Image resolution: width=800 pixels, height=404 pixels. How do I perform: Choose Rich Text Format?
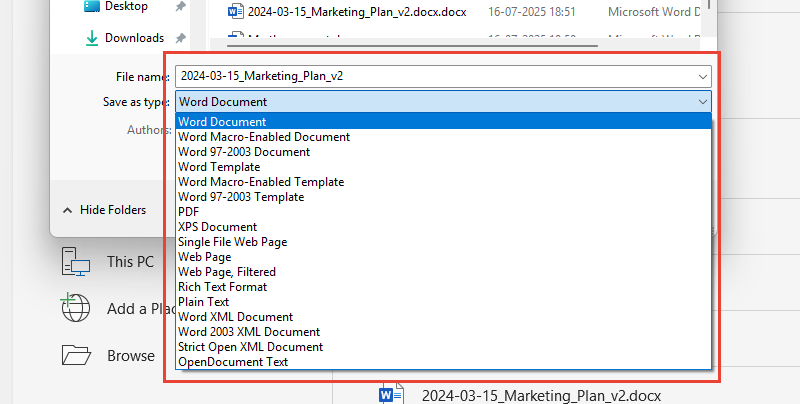pyautogui.click(x=443, y=287)
